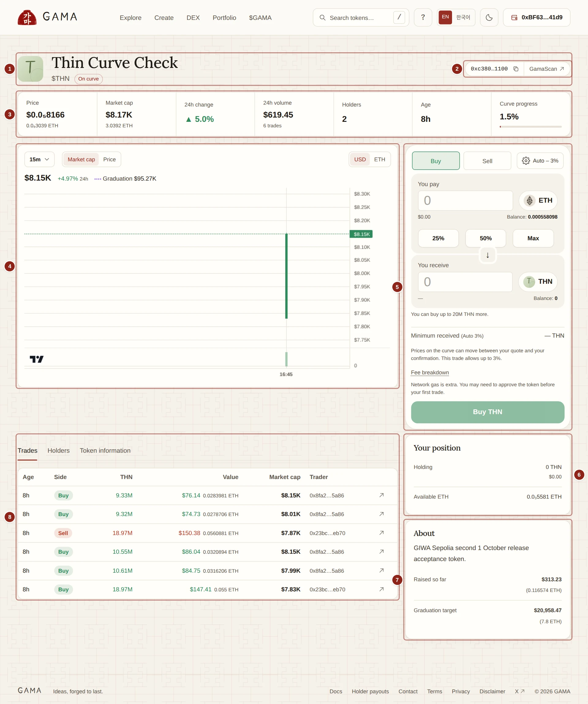
Task: Click the Curve progress bar
Action: [530, 127]
